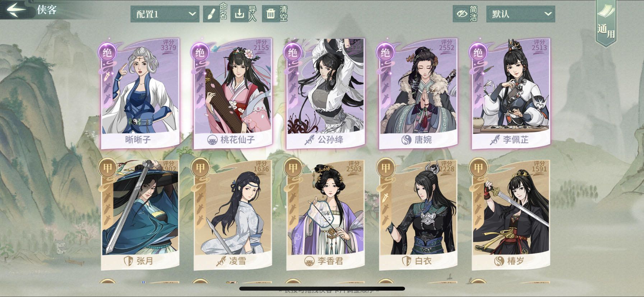Viewport: 644px width, 297px height.
Task: Select the 凌雪 character card
Action: (x=233, y=214)
